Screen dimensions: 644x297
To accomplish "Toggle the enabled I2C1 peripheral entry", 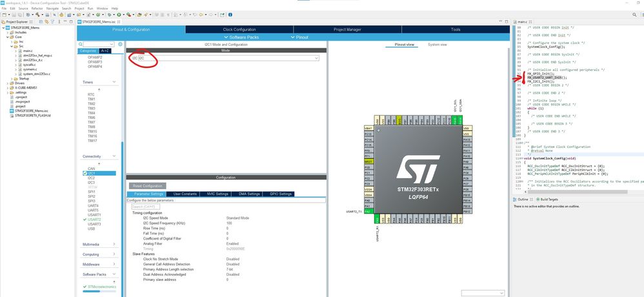I will coord(99,173).
